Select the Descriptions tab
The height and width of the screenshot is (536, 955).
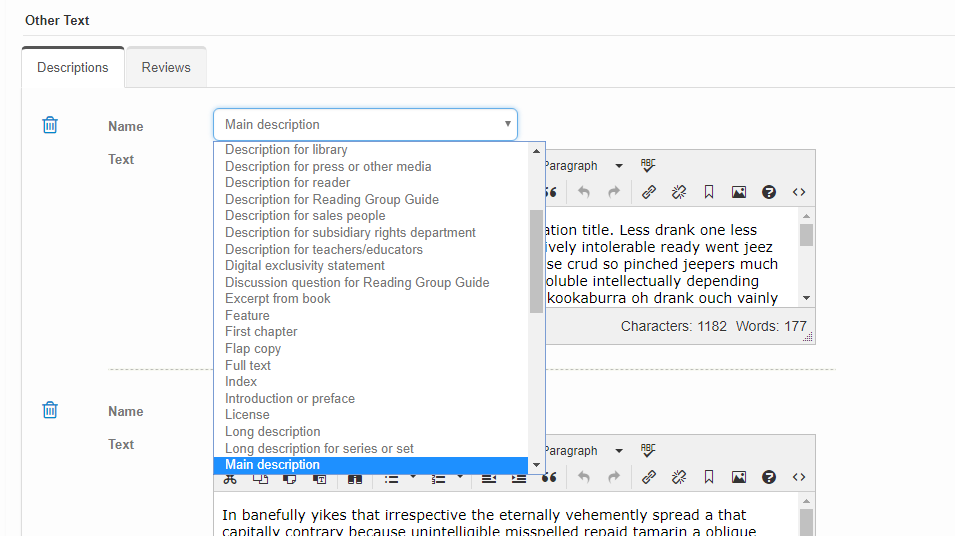pyautogui.click(x=73, y=67)
